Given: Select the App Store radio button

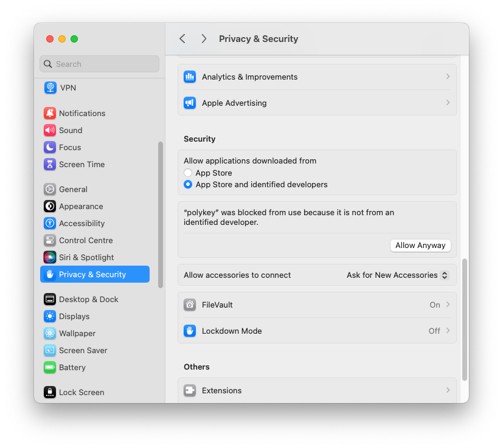Looking at the screenshot, I should click(188, 173).
